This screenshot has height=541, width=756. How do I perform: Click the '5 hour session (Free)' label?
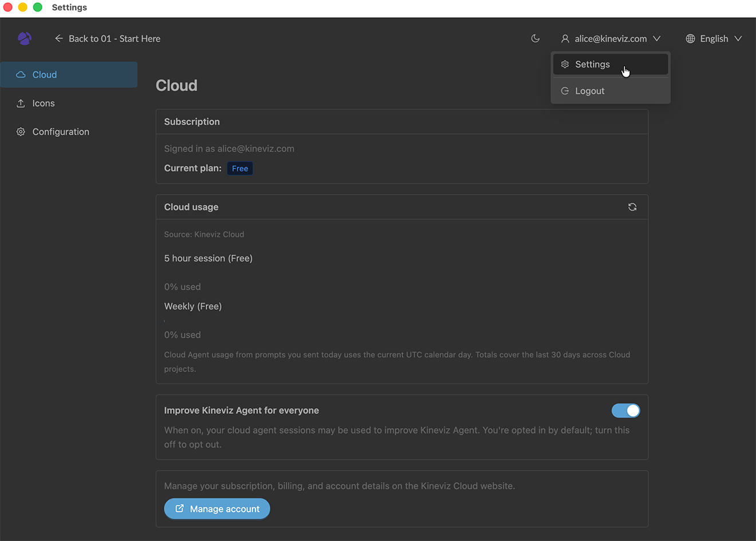(208, 258)
